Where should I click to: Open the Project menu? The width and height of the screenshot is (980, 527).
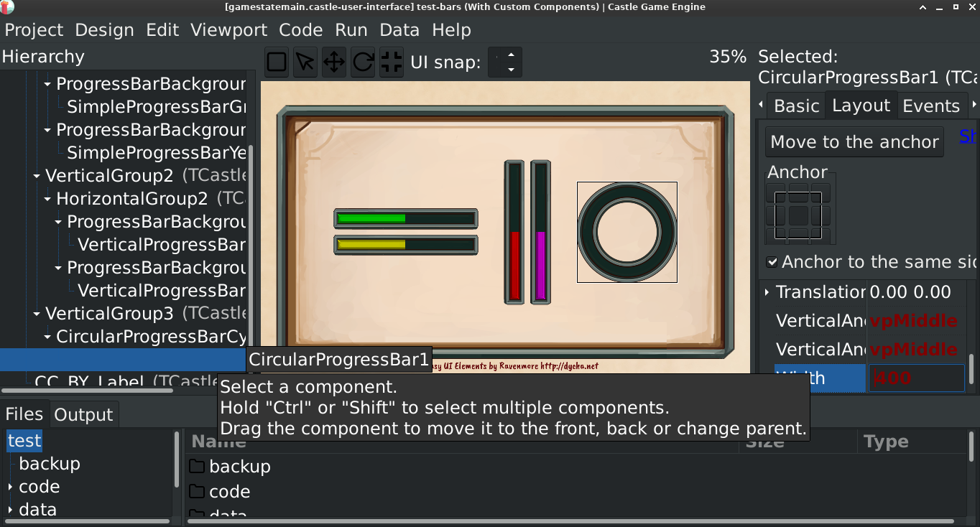point(34,30)
